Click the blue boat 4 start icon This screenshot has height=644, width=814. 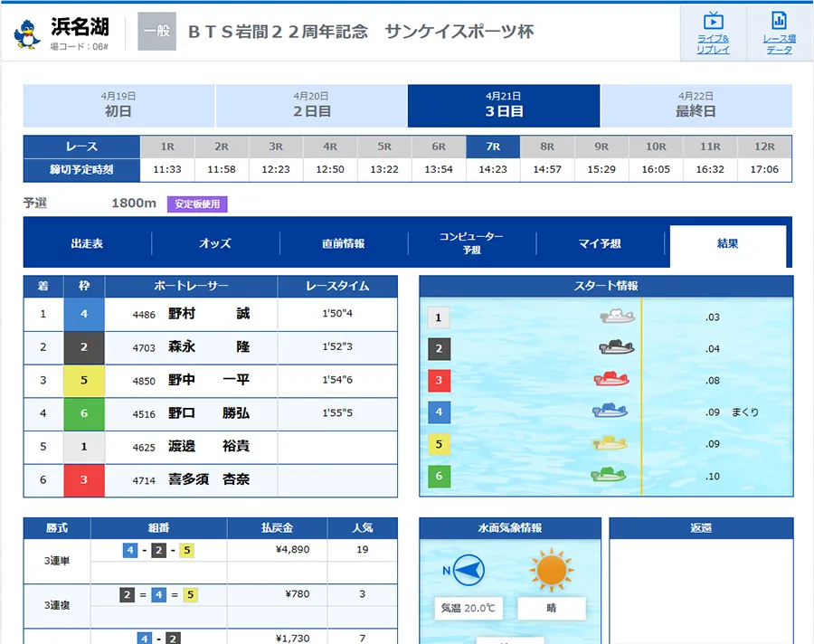click(610, 411)
